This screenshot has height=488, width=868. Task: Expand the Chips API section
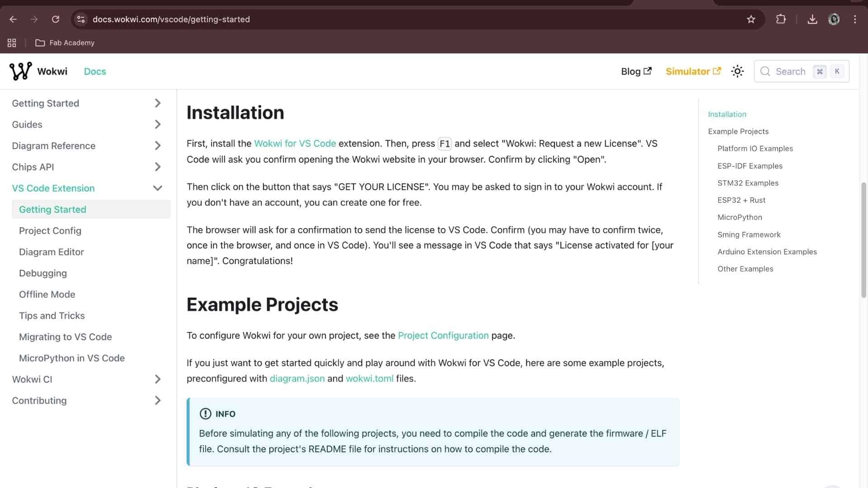157,167
